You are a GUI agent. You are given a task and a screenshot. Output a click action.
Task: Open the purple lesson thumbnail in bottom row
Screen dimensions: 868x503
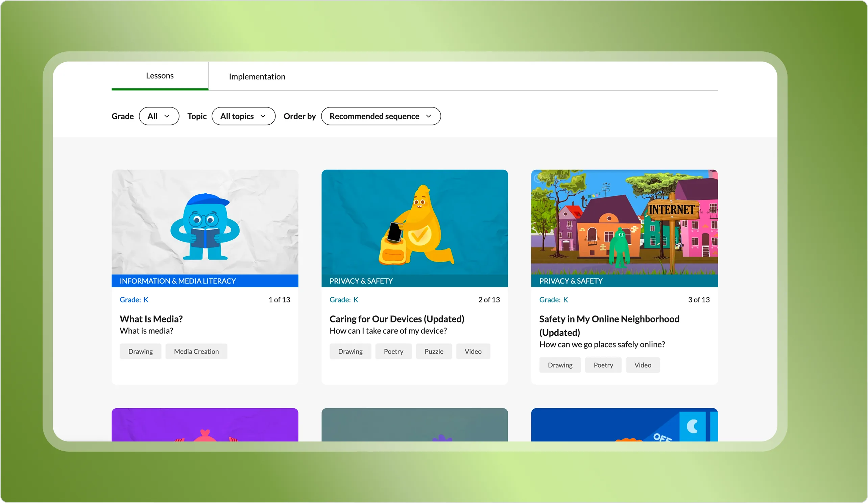pos(205,425)
